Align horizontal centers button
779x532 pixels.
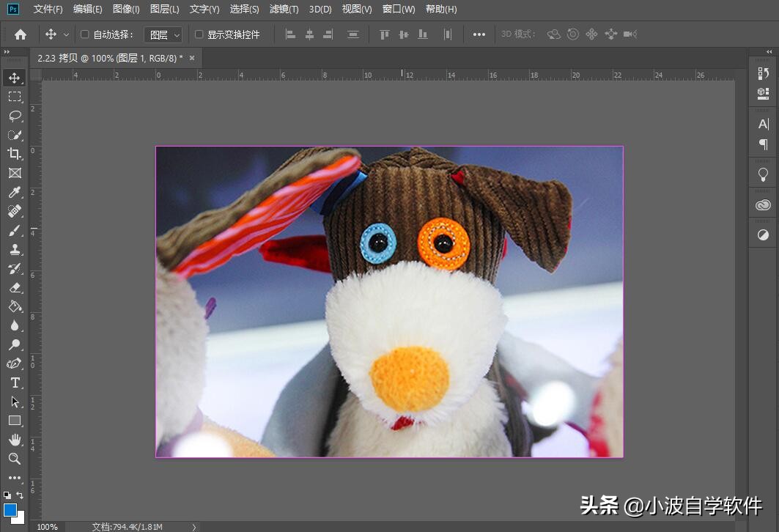pos(309,34)
